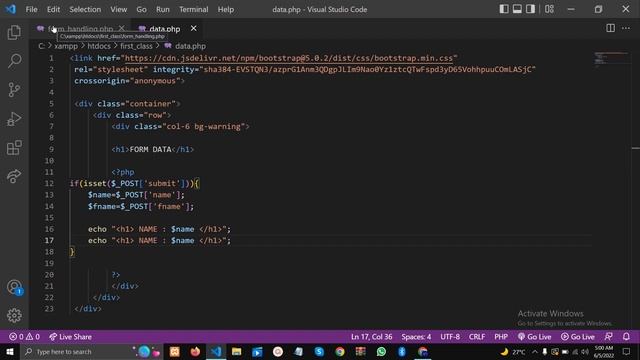Viewport: 640px width, 360px height.
Task: Click the first Go Live status button
Action: coord(534,337)
